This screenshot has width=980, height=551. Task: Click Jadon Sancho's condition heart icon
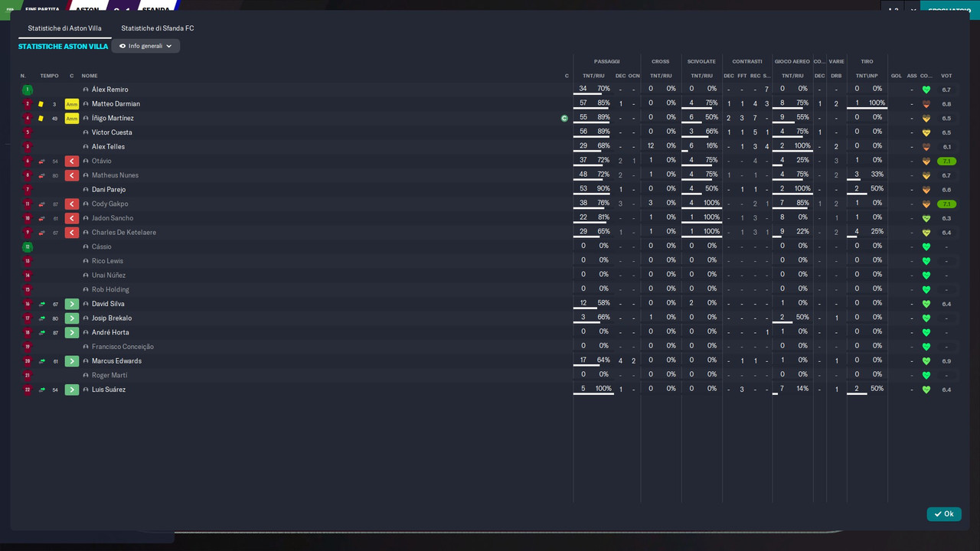pos(926,218)
